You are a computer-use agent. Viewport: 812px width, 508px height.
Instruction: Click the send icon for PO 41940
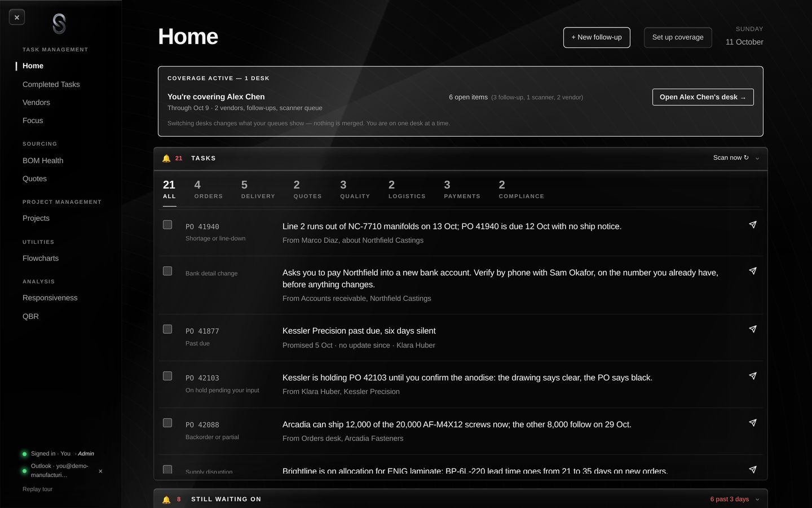coord(752,225)
